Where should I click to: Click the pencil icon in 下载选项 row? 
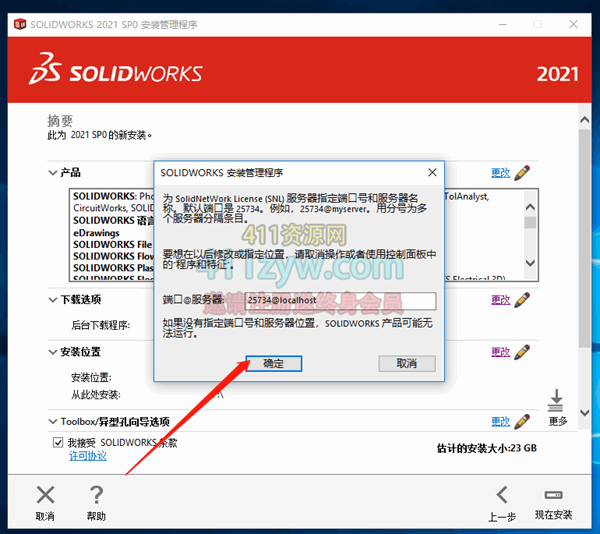click(x=521, y=300)
